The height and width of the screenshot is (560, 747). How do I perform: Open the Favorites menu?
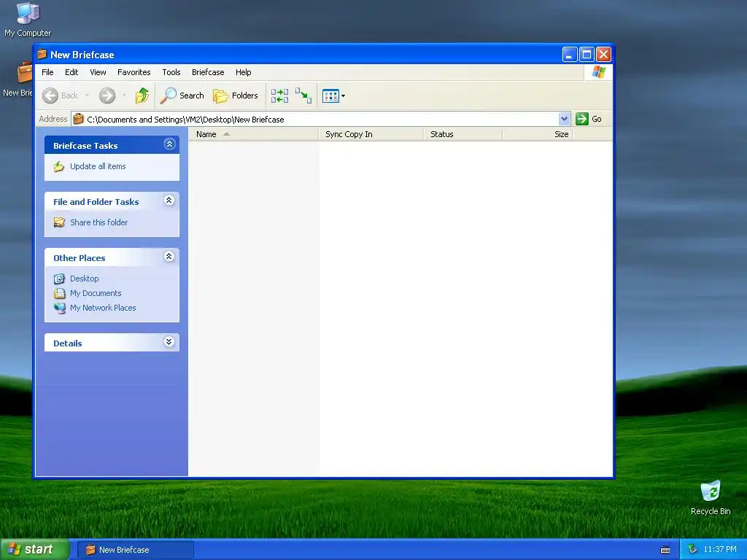pyautogui.click(x=134, y=72)
